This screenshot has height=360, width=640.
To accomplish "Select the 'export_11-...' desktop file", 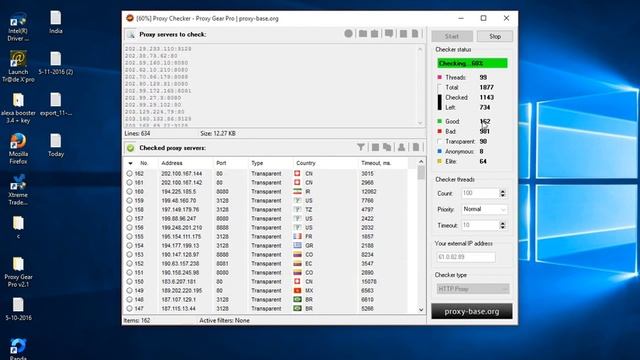I will (56, 104).
